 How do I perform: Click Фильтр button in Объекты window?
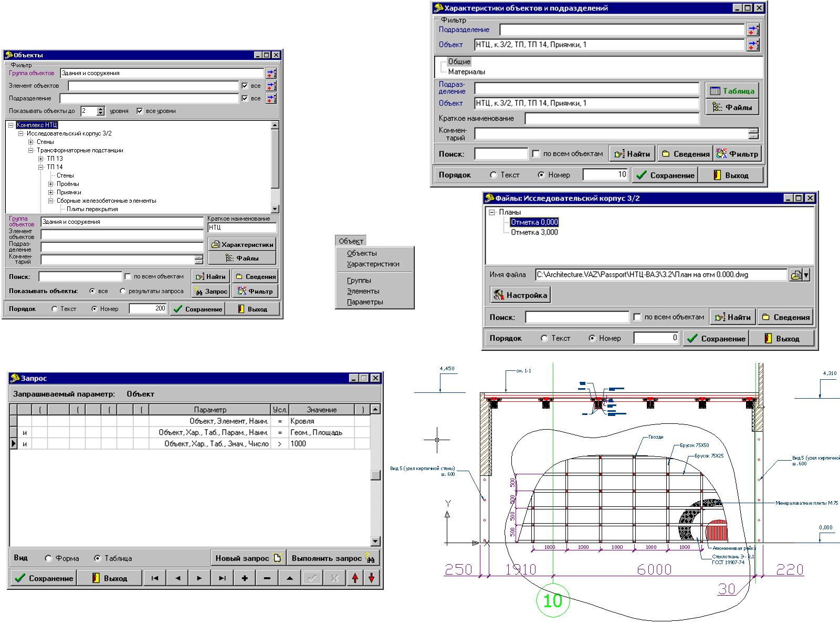point(255,292)
